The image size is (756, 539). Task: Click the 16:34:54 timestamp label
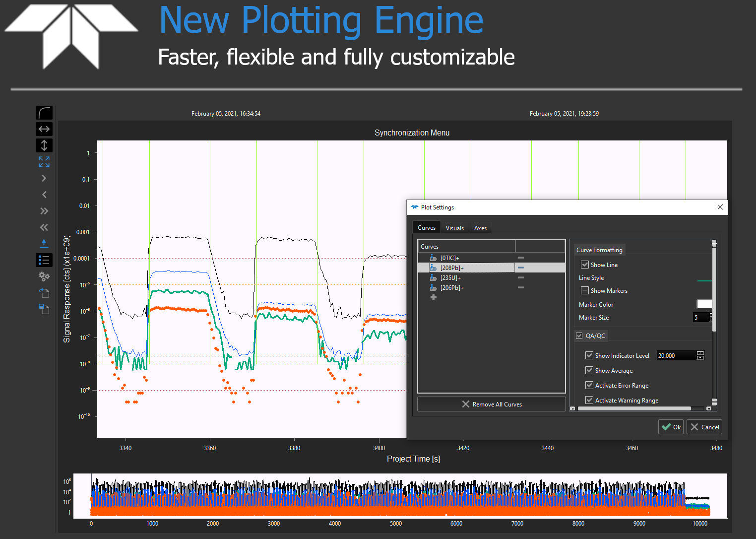226,114
